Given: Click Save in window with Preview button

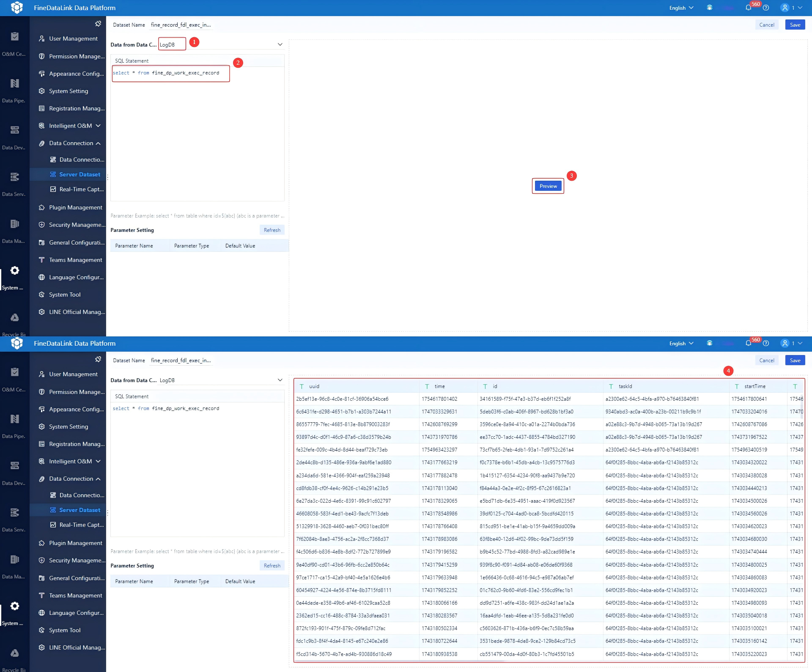Looking at the screenshot, I should 795,25.
